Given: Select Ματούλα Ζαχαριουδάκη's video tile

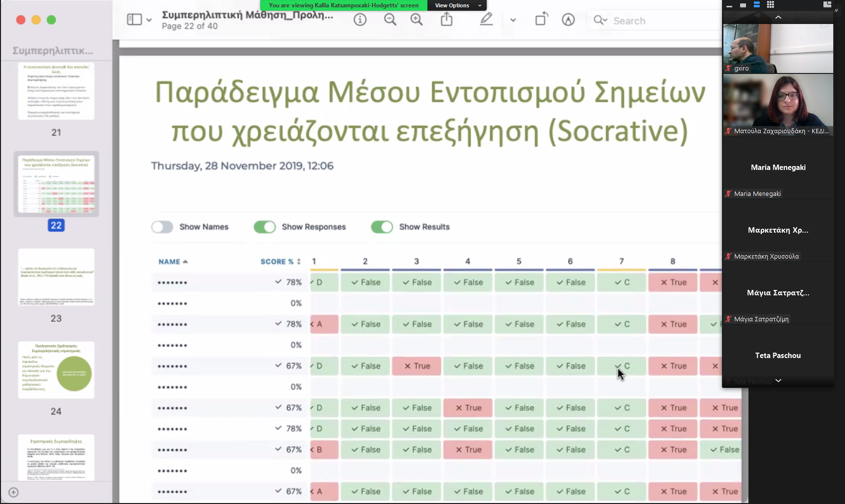Looking at the screenshot, I should coord(778,105).
